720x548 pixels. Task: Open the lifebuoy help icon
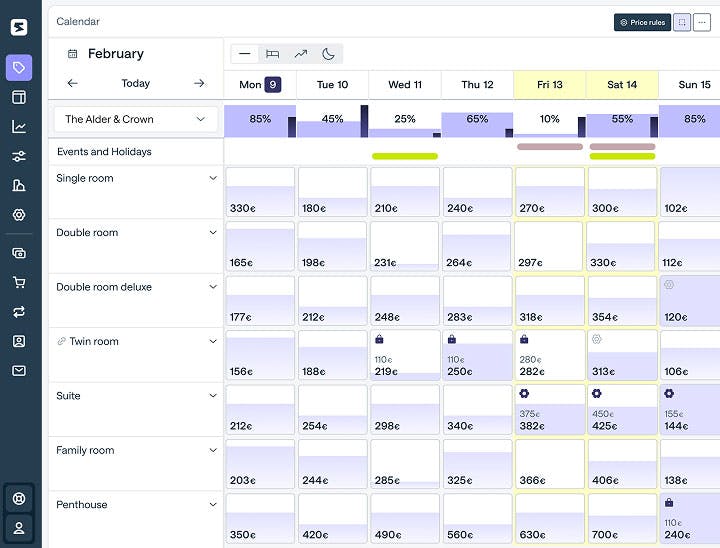pyautogui.click(x=19, y=498)
